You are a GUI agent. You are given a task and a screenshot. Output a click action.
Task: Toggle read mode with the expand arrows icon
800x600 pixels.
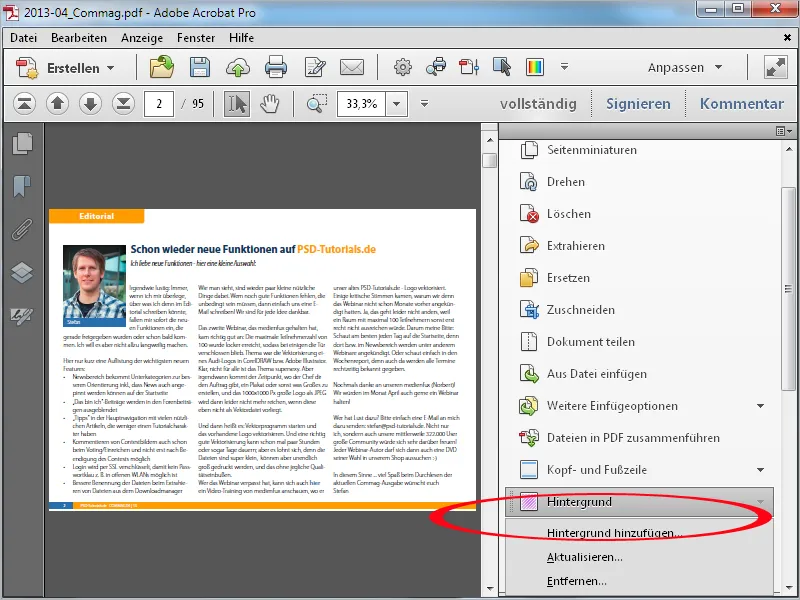(776, 67)
